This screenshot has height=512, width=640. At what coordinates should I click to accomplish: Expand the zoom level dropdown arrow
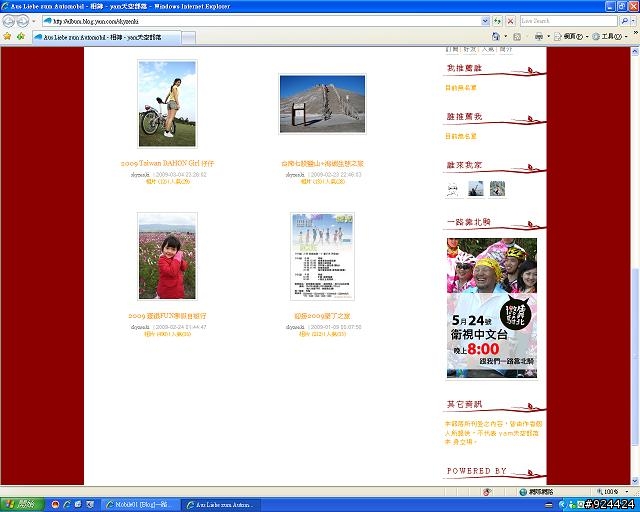tap(627, 492)
